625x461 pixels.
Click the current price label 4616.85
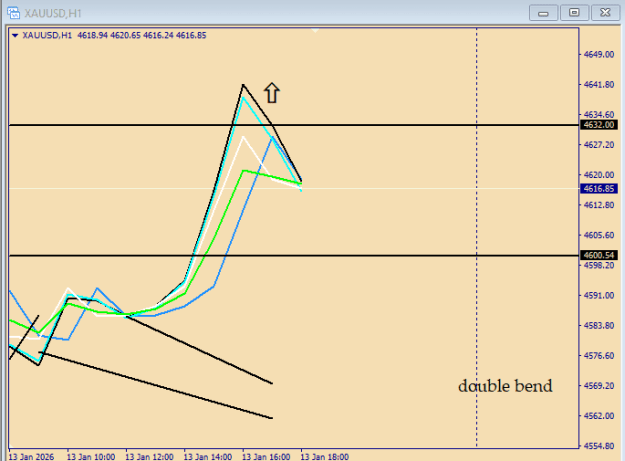pyautogui.click(x=599, y=188)
